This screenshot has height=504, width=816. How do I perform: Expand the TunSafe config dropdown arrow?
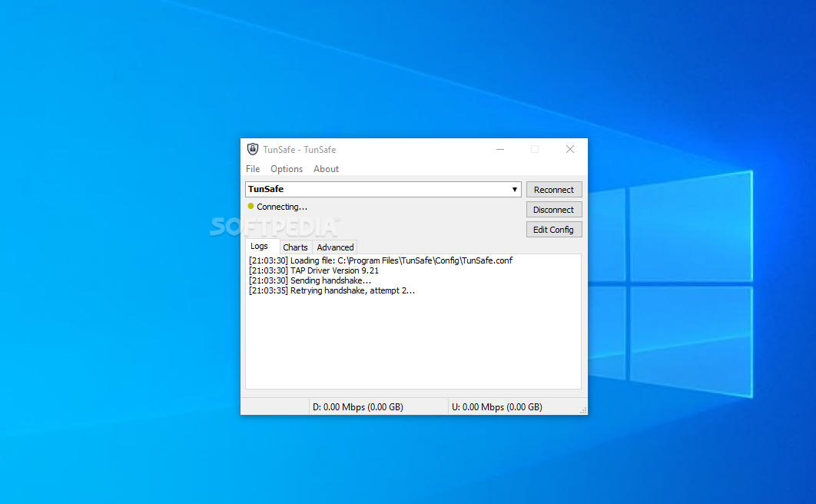coord(514,189)
